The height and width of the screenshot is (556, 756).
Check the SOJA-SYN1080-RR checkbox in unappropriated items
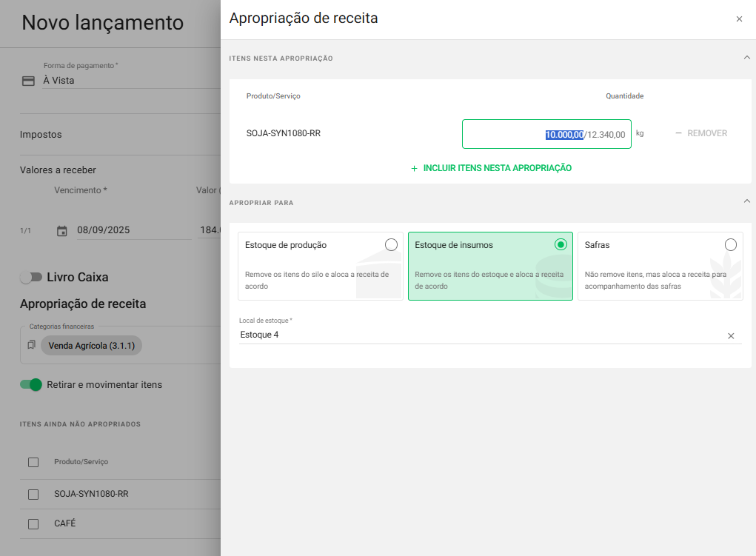pyautogui.click(x=33, y=494)
